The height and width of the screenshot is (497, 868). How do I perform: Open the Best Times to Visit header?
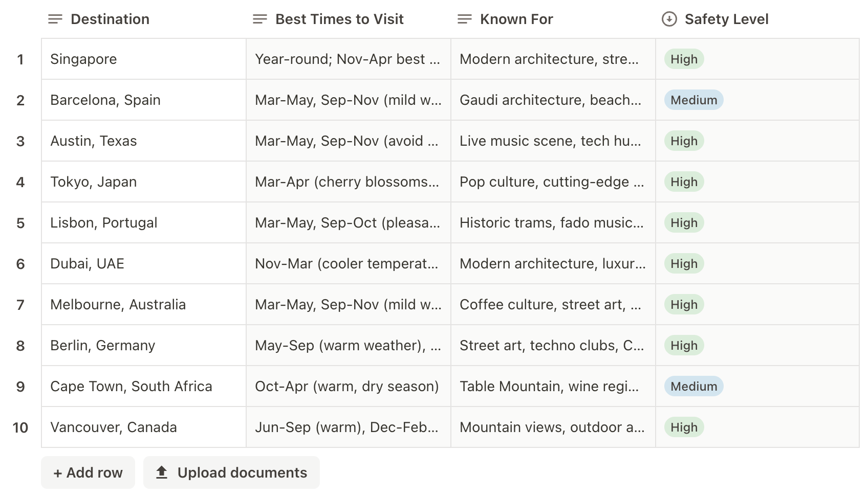349,19
